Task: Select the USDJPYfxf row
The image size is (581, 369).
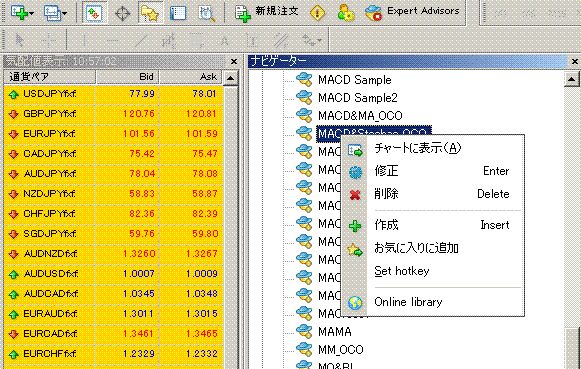Action: tap(113, 94)
